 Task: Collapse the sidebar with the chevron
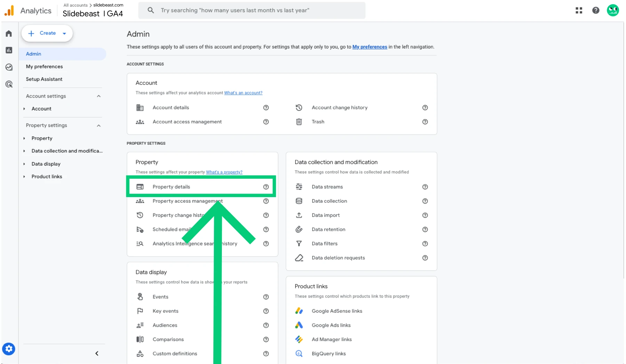click(x=97, y=354)
